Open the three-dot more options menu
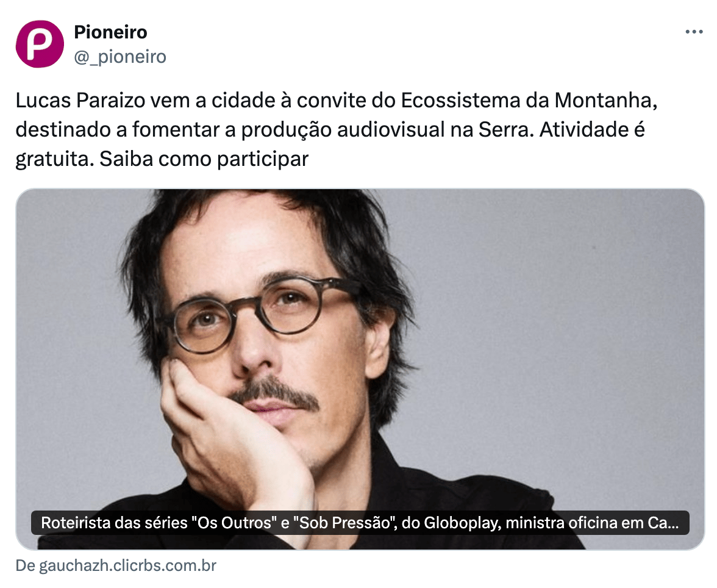Viewport: 717px width, 588px height. tap(694, 32)
